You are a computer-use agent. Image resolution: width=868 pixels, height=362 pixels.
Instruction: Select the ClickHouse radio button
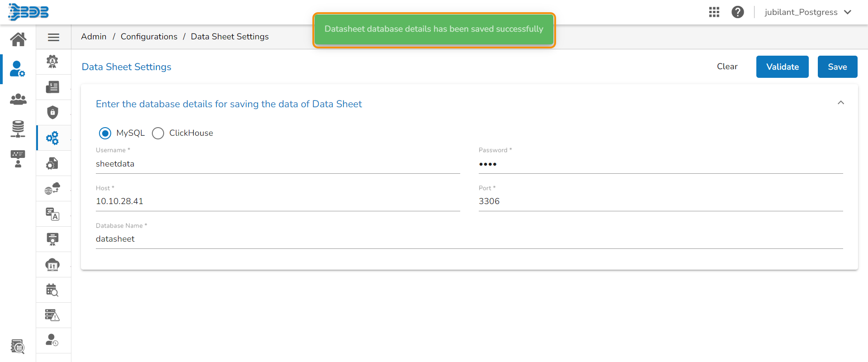pyautogui.click(x=158, y=133)
